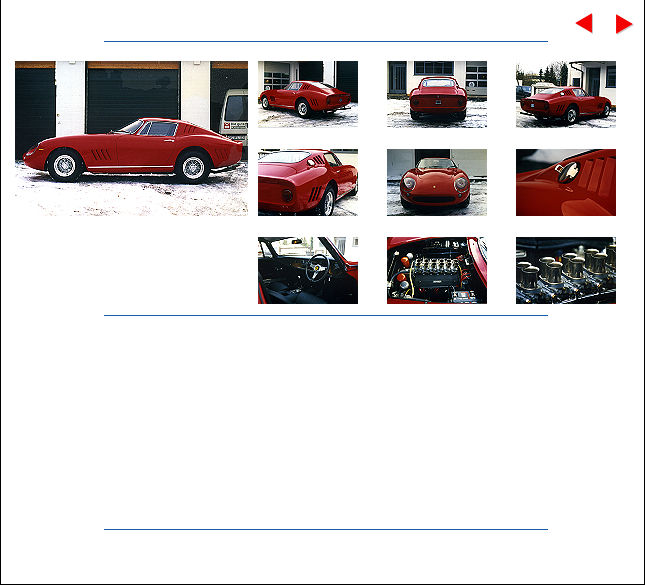View the interior steering wheel thumbnail
The image size is (645, 585).
(307, 270)
